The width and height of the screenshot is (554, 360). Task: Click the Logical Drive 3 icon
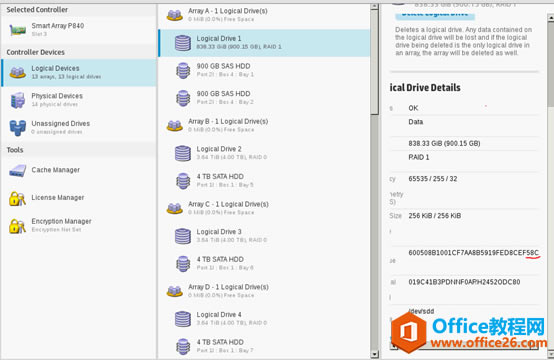(x=183, y=236)
